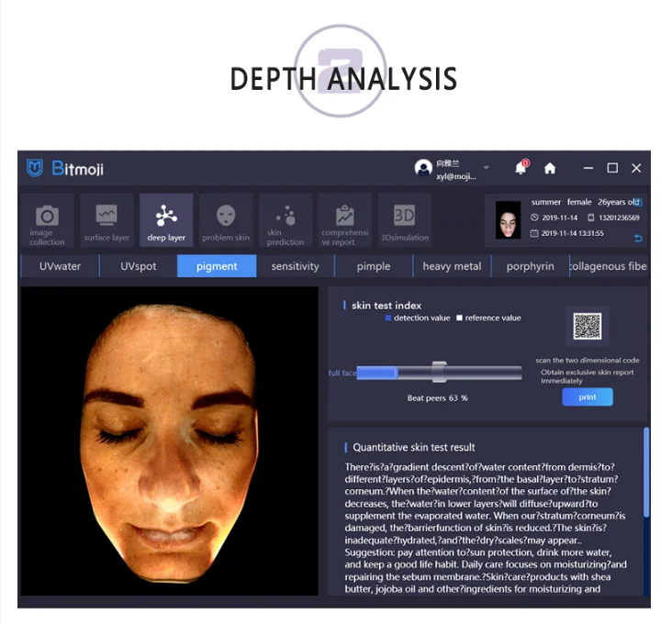Click the blue detection value bar

coord(376,373)
